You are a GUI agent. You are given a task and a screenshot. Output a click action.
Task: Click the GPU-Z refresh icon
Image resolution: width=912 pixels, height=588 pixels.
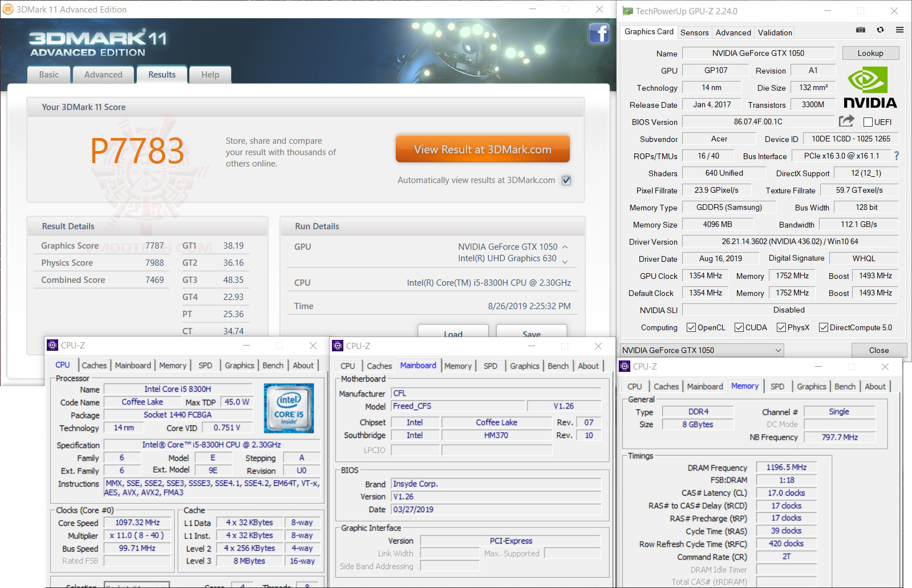(880, 30)
